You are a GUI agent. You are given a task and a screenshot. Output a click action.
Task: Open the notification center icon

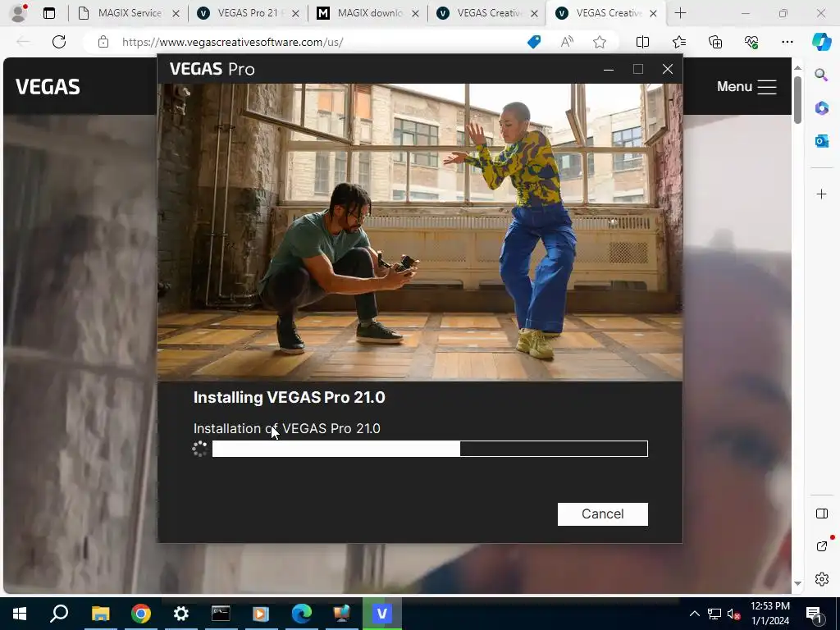(x=814, y=614)
